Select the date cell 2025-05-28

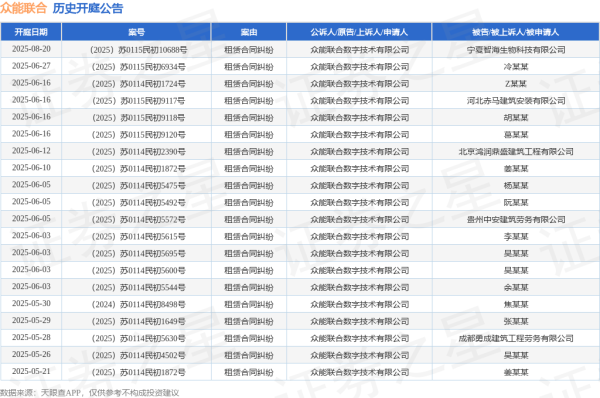[x=31, y=338]
